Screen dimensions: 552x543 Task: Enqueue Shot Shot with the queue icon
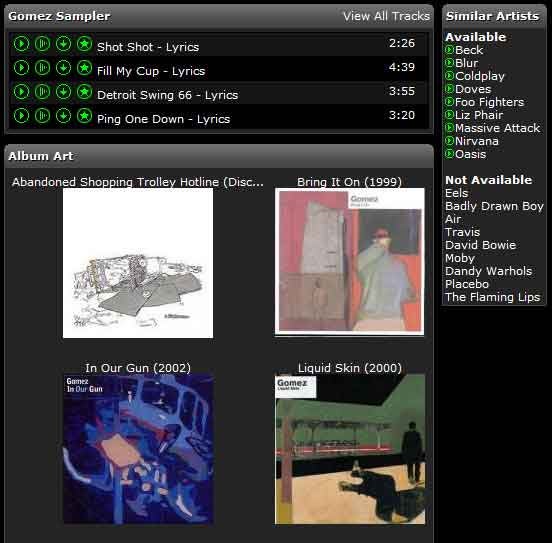[x=42, y=44]
